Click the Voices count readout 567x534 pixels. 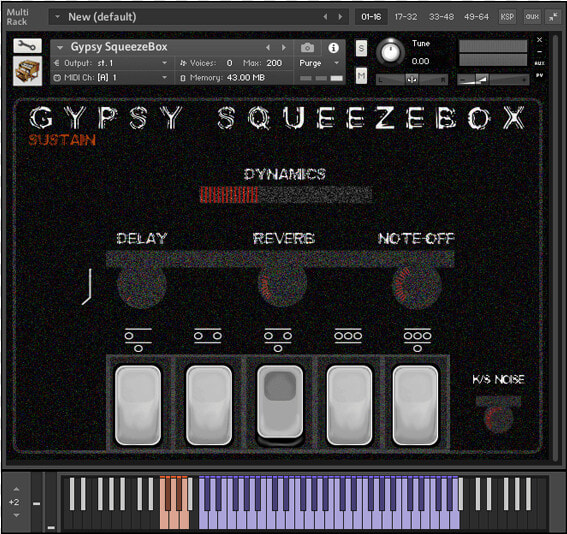229,63
